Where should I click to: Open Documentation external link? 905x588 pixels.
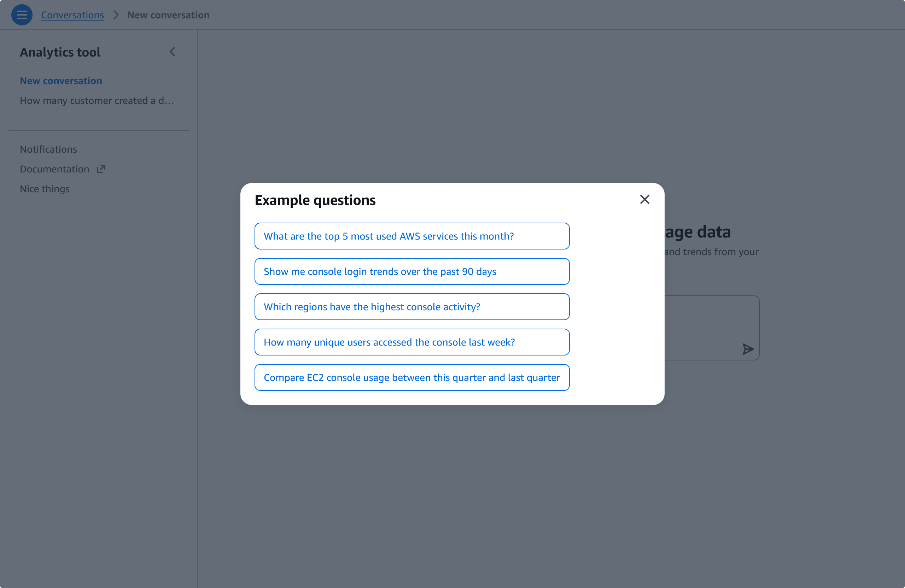tap(62, 169)
